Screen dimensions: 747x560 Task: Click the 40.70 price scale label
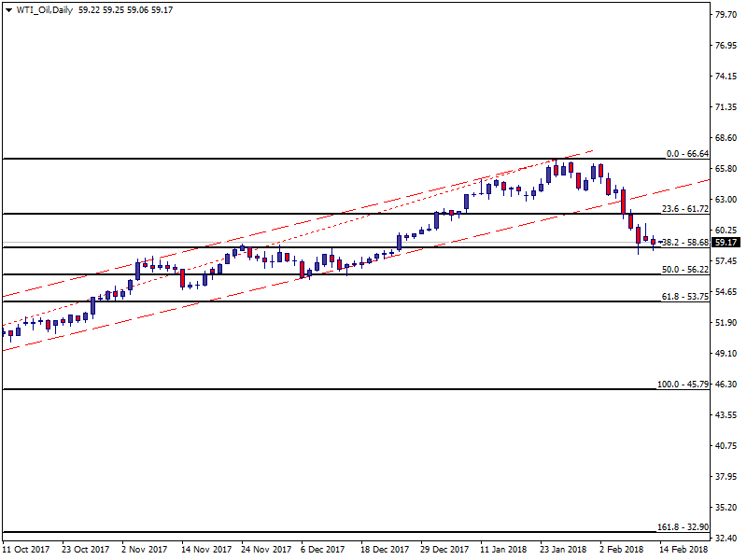coord(726,446)
